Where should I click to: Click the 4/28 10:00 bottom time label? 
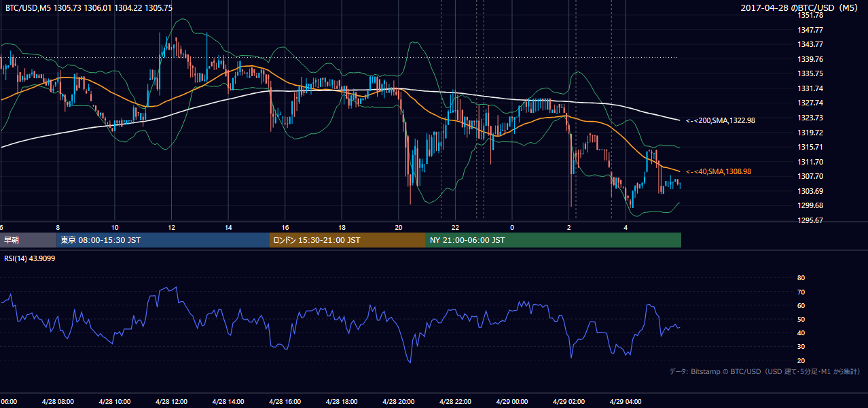[x=115, y=402]
